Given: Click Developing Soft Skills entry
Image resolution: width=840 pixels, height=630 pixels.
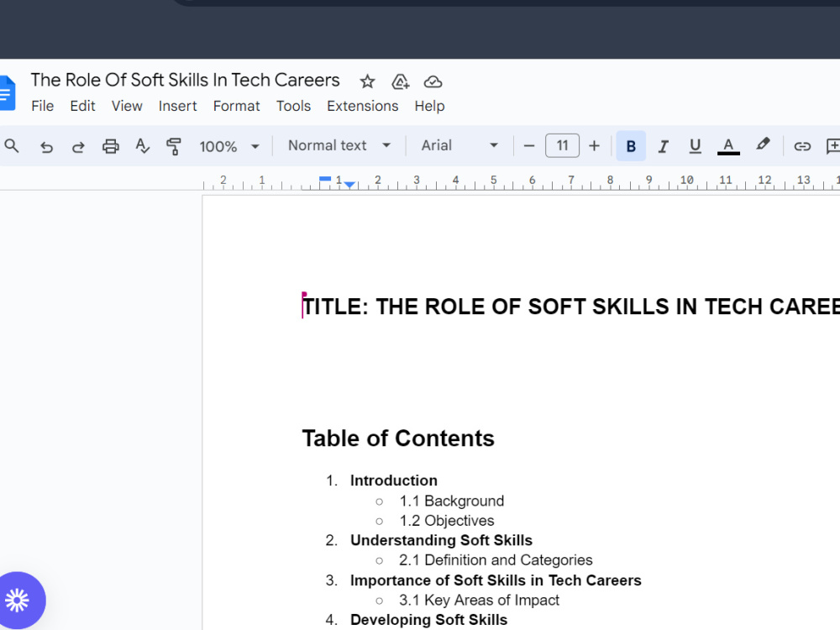Looking at the screenshot, I should pyautogui.click(x=428, y=620).
